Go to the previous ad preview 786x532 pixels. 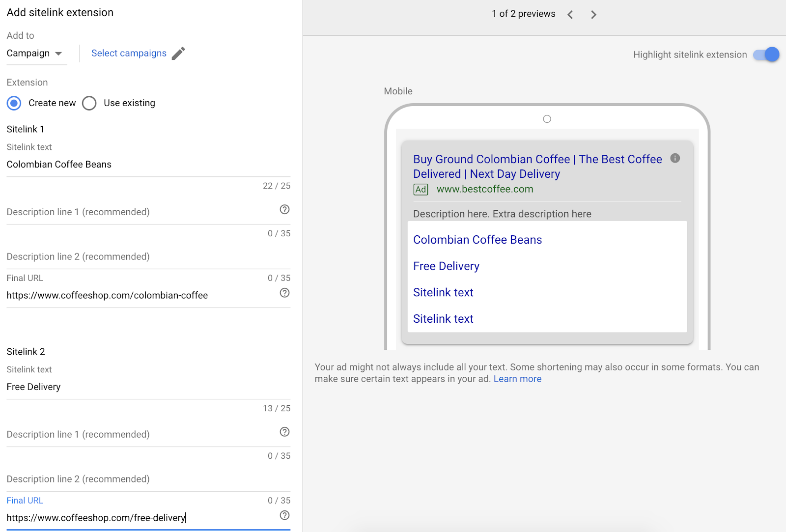click(570, 15)
